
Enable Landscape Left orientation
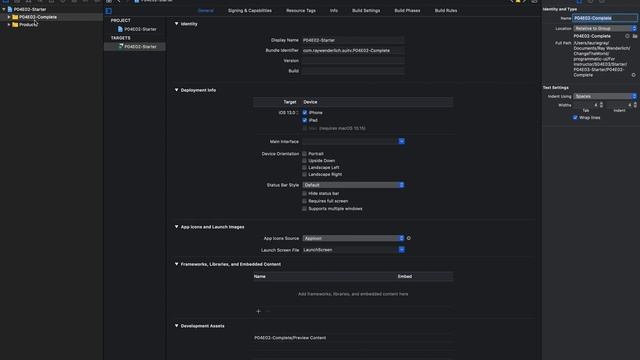coord(304,168)
